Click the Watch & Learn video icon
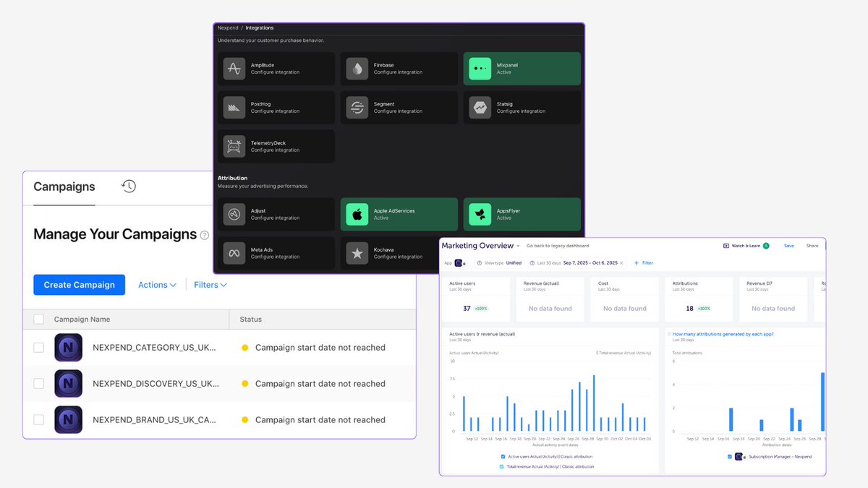This screenshot has height=488, width=868. [726, 246]
